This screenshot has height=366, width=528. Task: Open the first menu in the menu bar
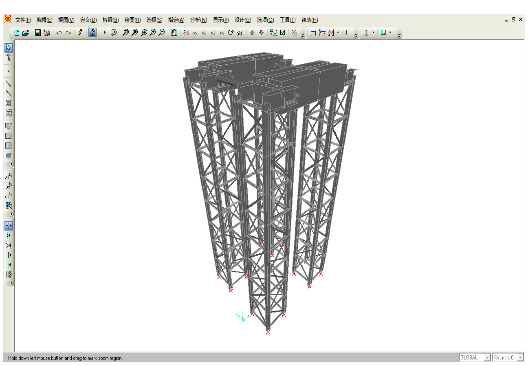click(23, 20)
